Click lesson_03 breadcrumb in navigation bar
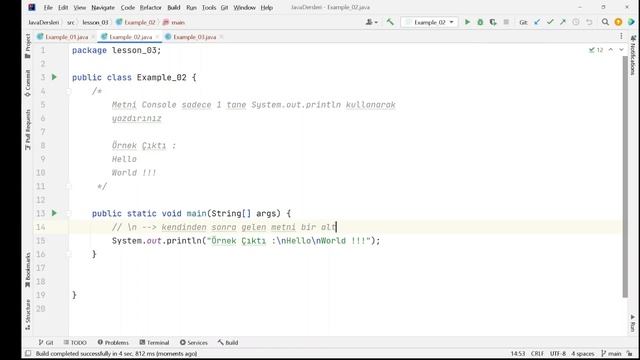This screenshot has height=360, width=640. click(96, 22)
